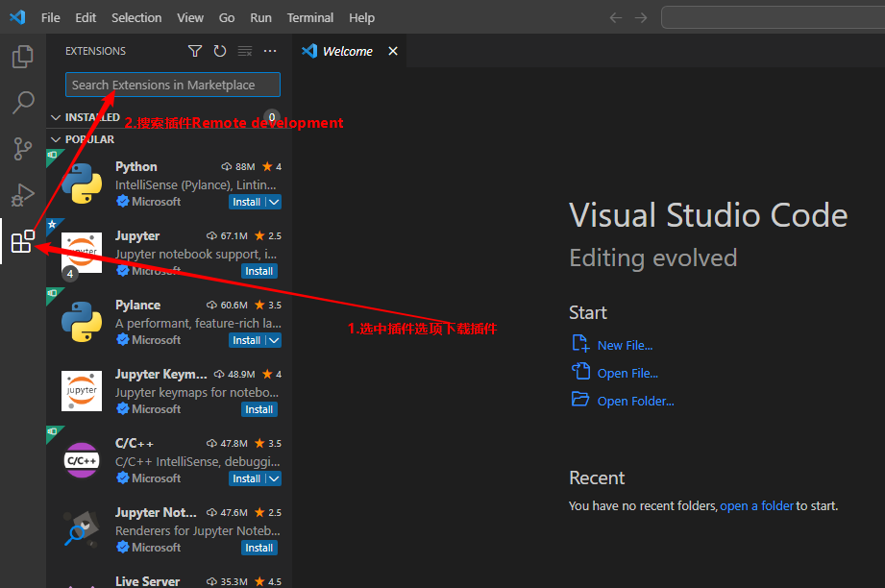Open the Source Control view
This screenshot has width=885, height=588.
click(x=22, y=149)
